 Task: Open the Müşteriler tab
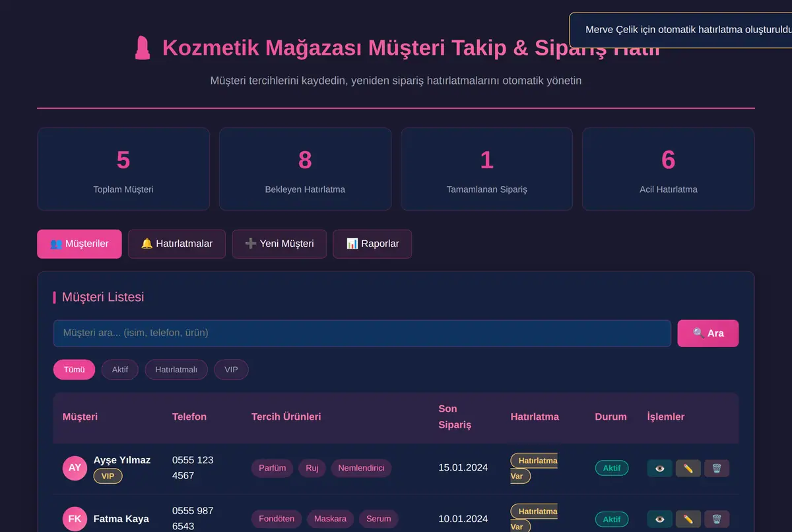pyautogui.click(x=79, y=244)
